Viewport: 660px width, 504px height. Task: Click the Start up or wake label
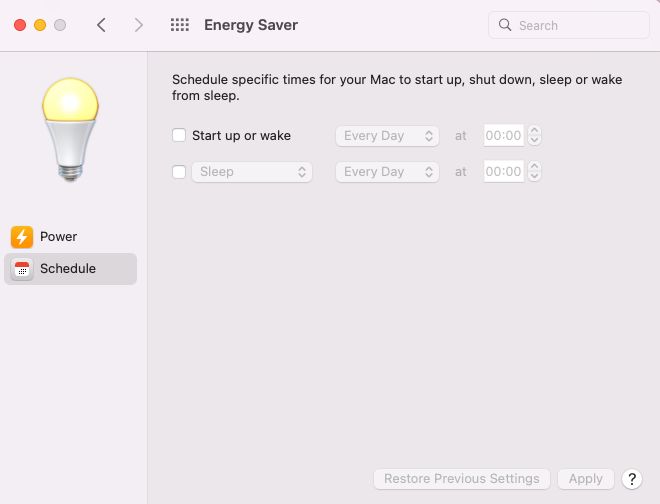click(241, 136)
